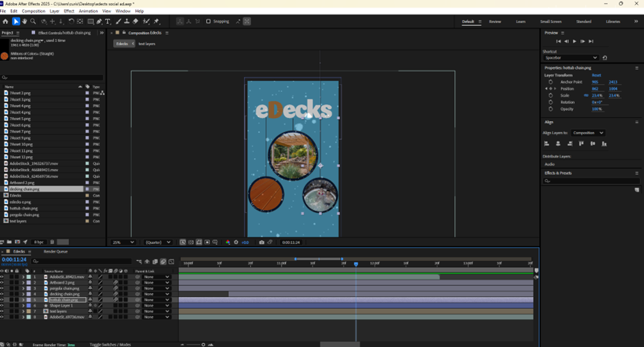
Task: Open the Animation menu
Action: [88, 11]
